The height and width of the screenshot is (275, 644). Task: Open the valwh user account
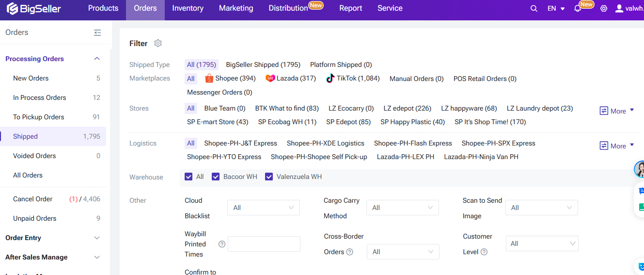(x=629, y=8)
